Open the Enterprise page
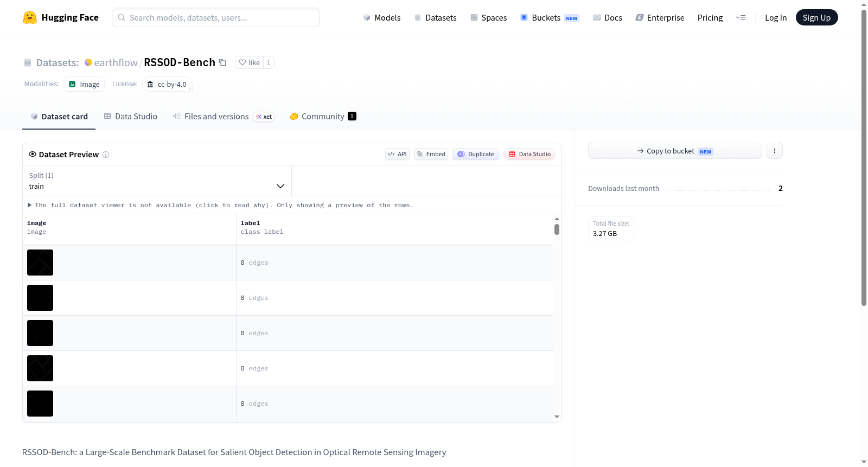The height and width of the screenshot is (467, 868). [x=660, y=17]
